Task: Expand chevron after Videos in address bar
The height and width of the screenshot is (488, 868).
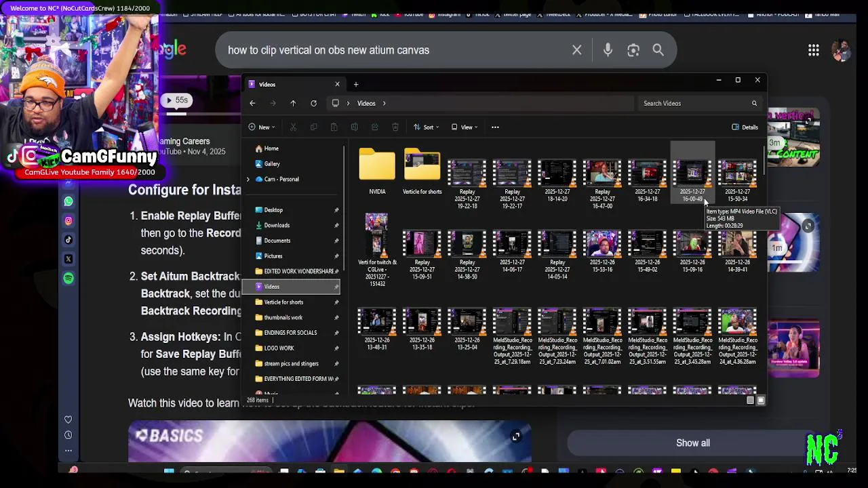Action: 384,104
